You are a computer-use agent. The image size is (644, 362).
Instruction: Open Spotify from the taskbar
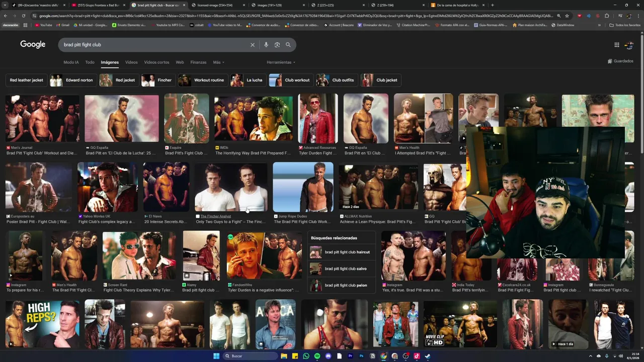pos(317,356)
